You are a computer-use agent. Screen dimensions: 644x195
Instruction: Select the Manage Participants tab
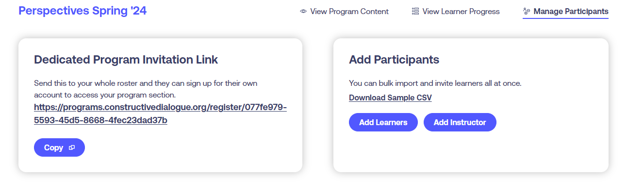tap(565, 11)
